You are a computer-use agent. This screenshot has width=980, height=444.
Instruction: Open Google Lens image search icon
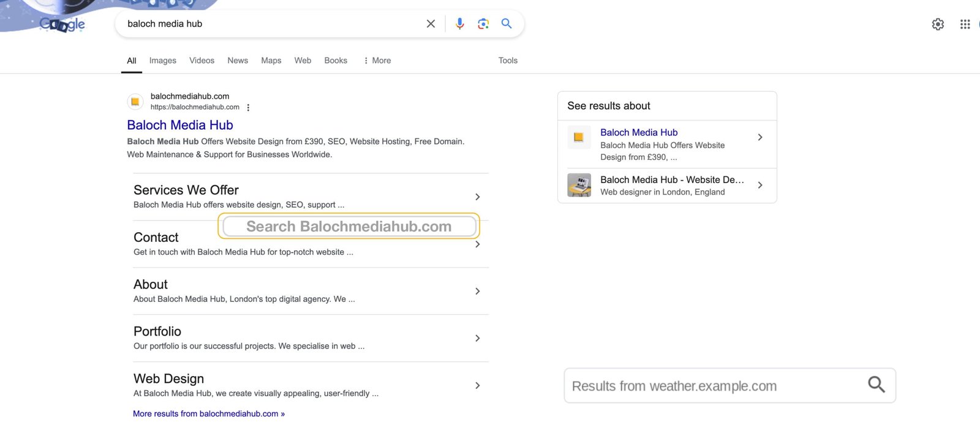[483, 24]
